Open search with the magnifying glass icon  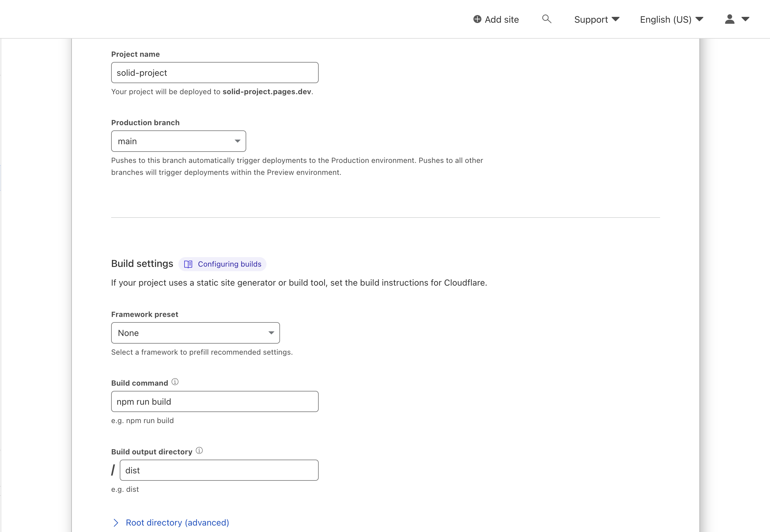pos(546,19)
